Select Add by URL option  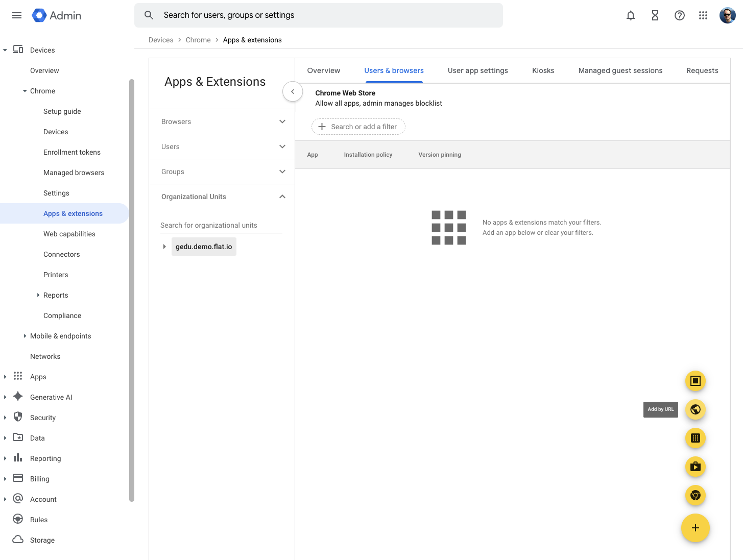[695, 409]
